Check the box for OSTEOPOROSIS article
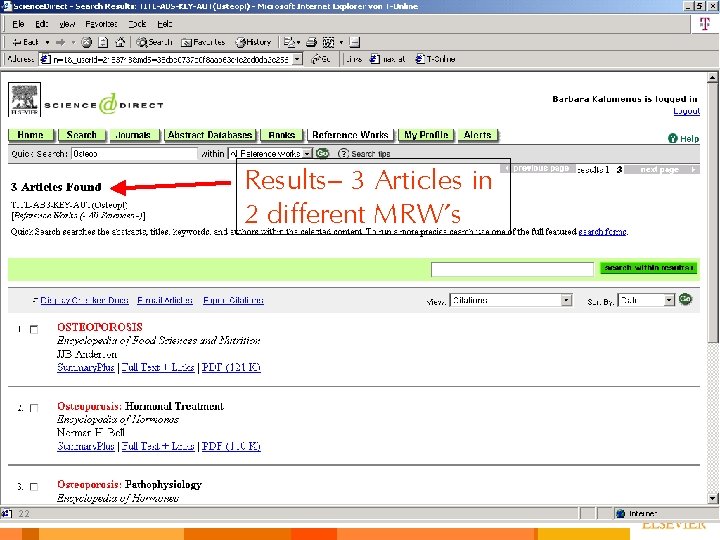The image size is (720, 540). click(x=34, y=329)
